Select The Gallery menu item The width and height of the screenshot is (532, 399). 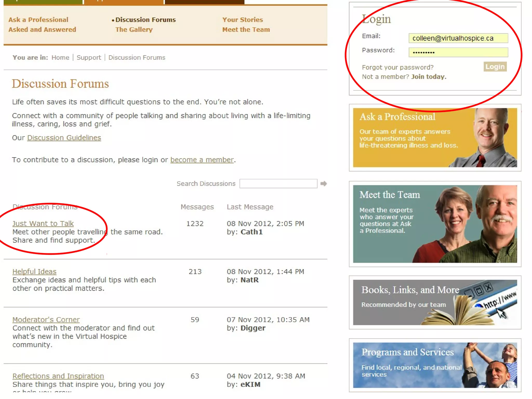(134, 30)
